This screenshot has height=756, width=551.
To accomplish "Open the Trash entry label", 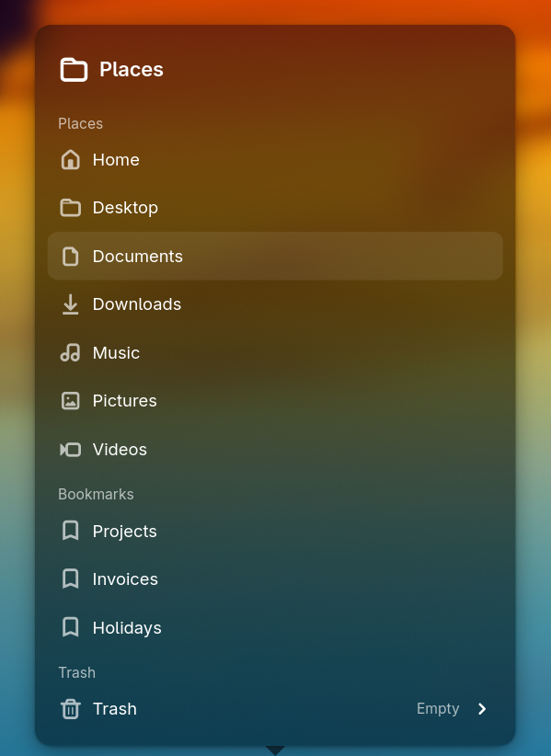I will 115,709.
